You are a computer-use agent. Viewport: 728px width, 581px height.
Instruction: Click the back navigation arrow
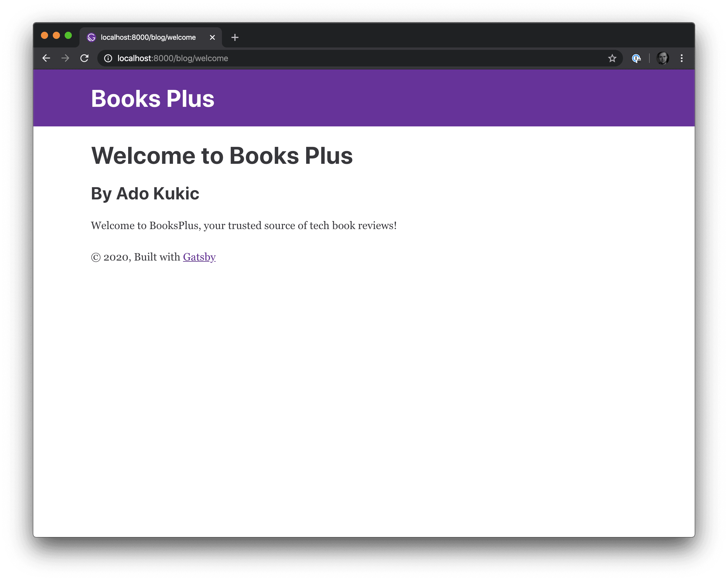point(46,58)
